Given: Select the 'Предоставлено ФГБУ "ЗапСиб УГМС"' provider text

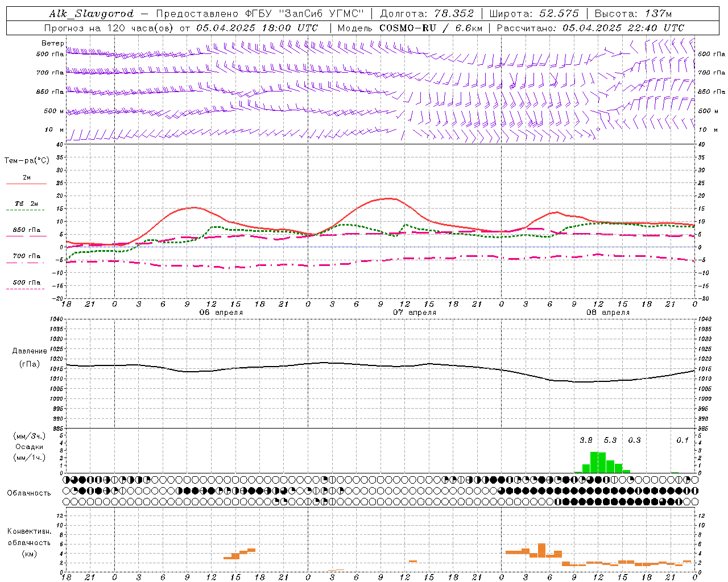Looking at the screenshot, I should click(x=260, y=14).
